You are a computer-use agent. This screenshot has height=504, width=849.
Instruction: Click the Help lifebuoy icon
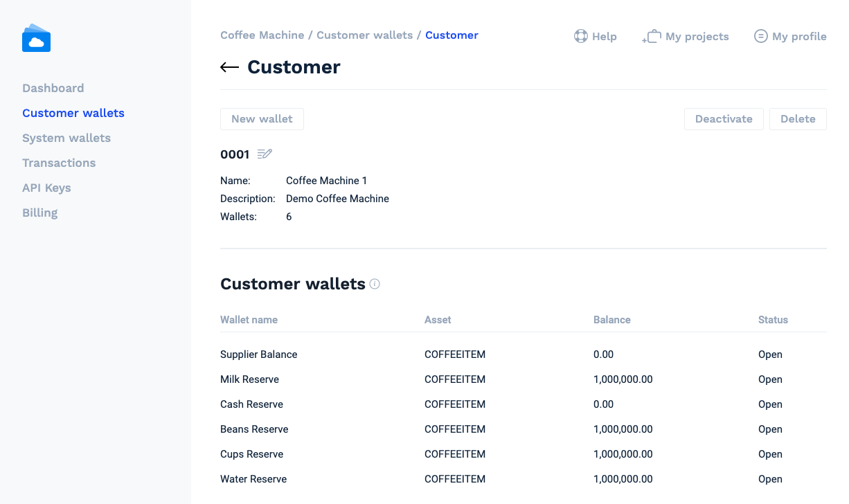[x=581, y=36]
